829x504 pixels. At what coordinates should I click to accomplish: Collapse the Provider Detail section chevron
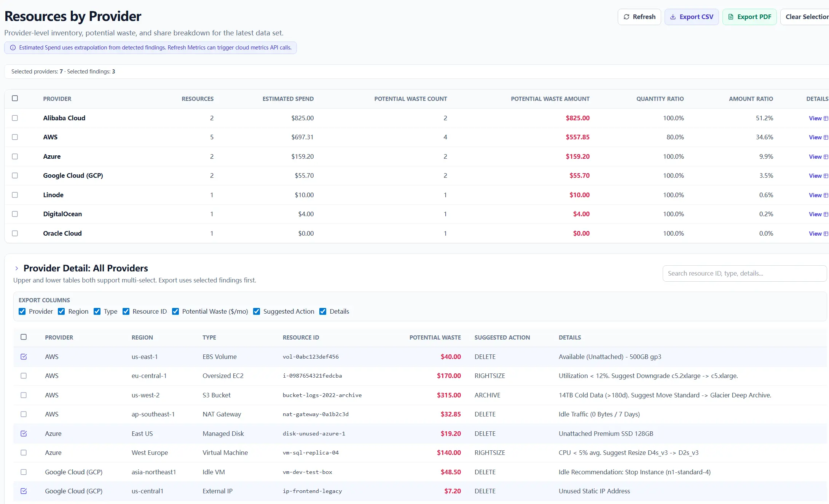point(17,268)
